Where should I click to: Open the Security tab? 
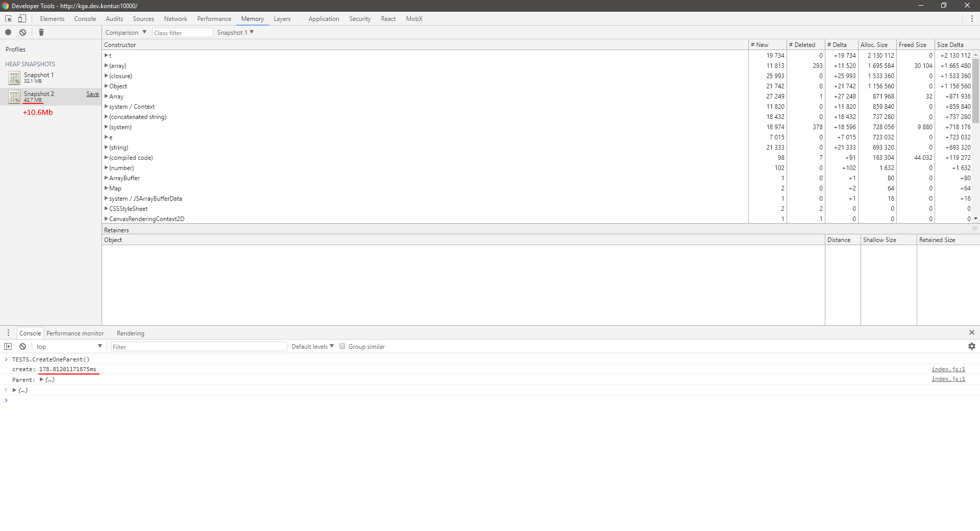coord(360,19)
